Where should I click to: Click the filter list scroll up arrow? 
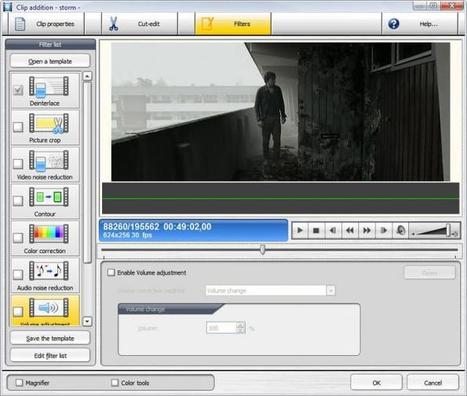tap(87, 76)
